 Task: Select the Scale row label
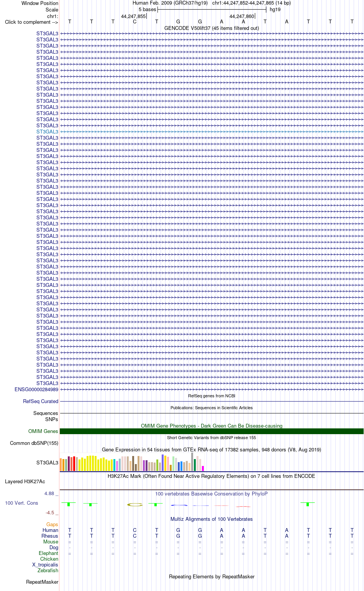pos(52,10)
